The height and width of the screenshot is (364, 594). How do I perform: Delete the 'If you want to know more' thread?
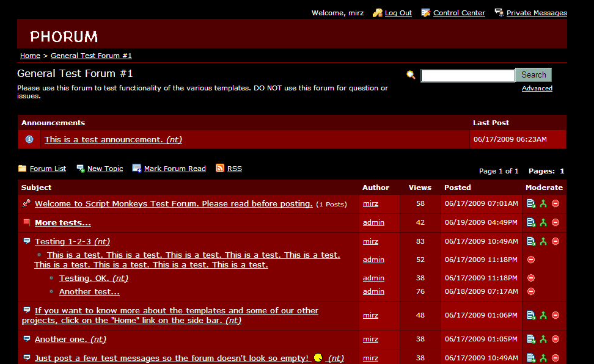tap(555, 315)
